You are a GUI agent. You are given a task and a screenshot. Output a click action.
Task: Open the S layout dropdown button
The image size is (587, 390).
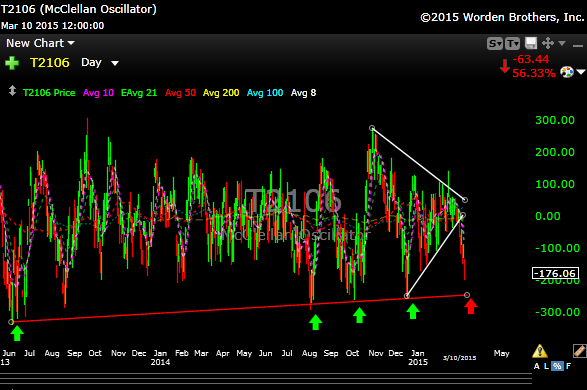pos(495,43)
